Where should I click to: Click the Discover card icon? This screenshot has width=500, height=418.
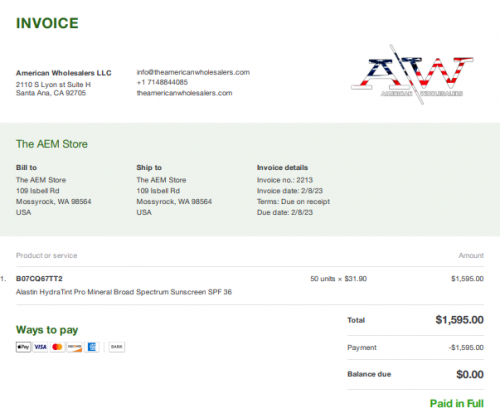[74, 347]
